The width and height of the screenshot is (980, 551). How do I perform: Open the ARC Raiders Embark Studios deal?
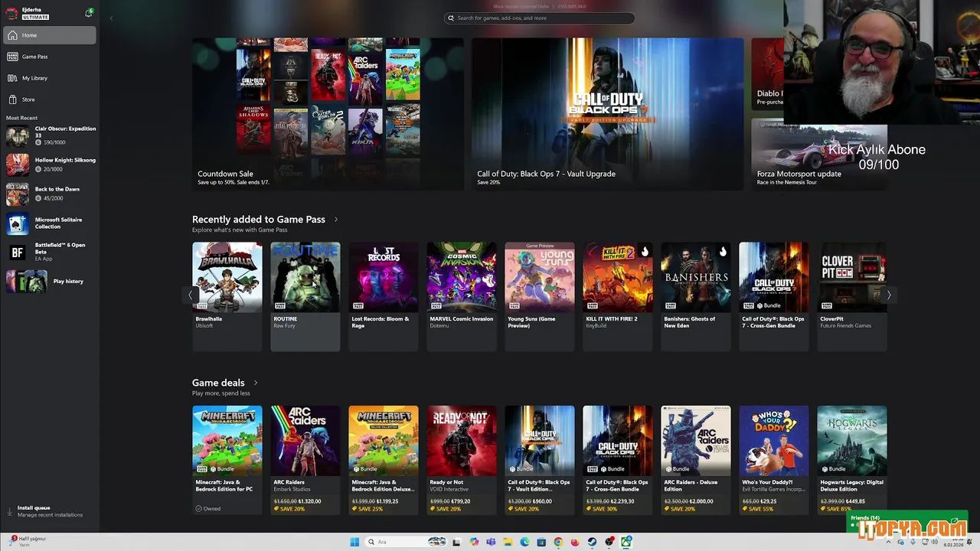(305, 460)
